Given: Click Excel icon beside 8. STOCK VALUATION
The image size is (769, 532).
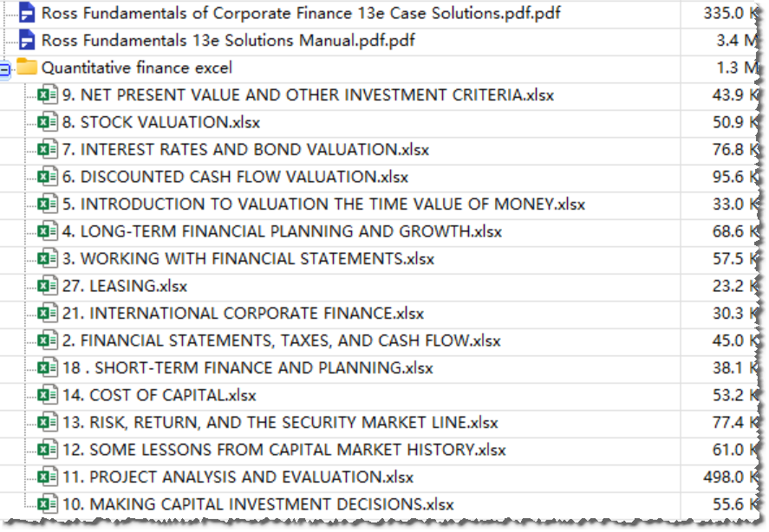Looking at the screenshot, I should point(48,122).
